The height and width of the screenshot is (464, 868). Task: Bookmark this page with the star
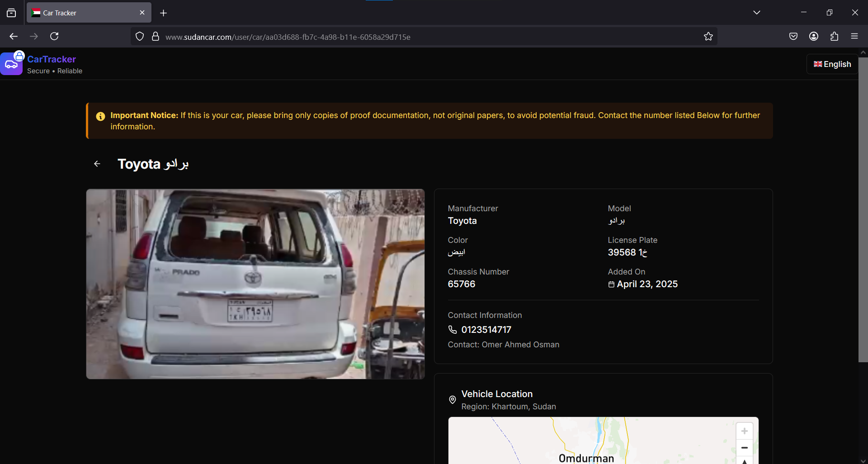click(708, 36)
